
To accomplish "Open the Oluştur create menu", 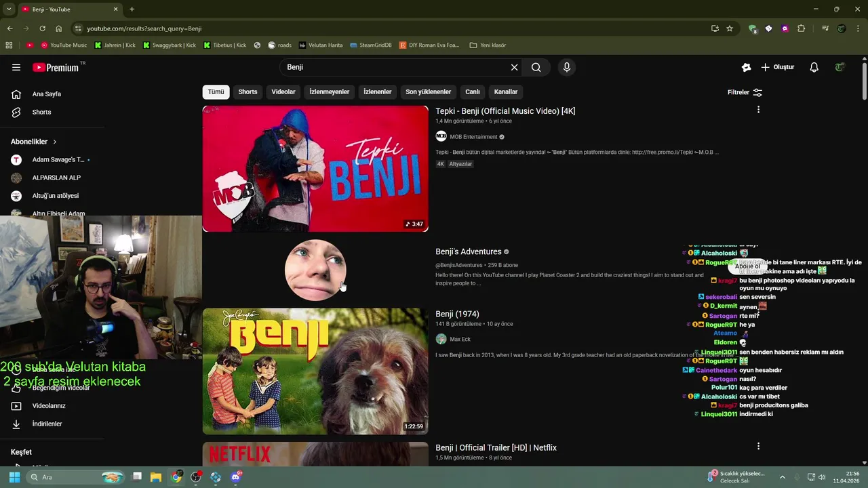I will tap(778, 67).
